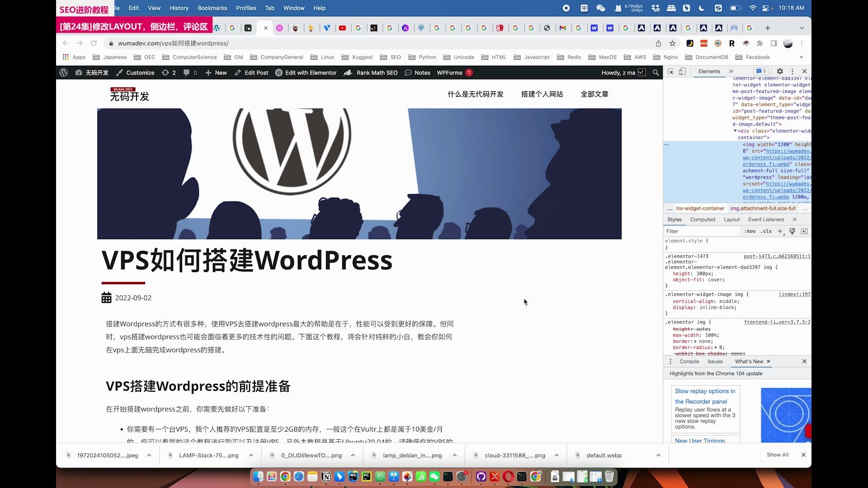Open Customize in the admin bar
The width and height of the screenshot is (868, 488).
pyautogui.click(x=135, y=72)
